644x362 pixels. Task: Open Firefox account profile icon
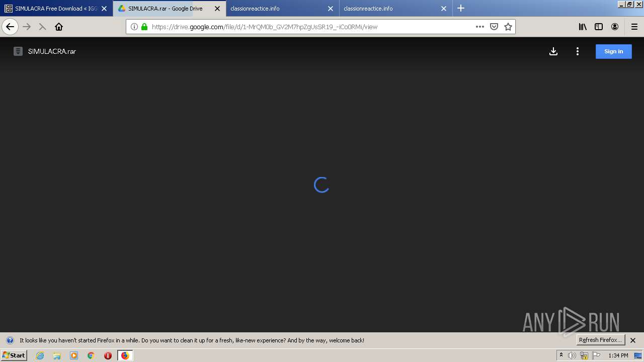click(x=615, y=27)
